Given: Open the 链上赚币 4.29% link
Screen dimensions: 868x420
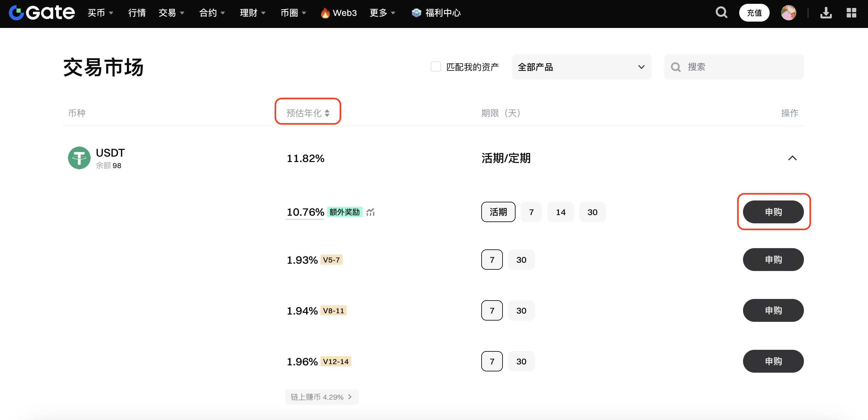Looking at the screenshot, I should pos(321,397).
